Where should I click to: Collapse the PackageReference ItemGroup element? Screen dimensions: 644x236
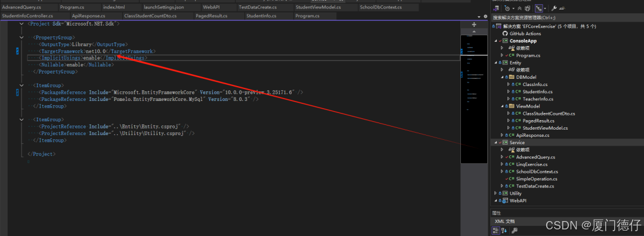tap(22, 85)
